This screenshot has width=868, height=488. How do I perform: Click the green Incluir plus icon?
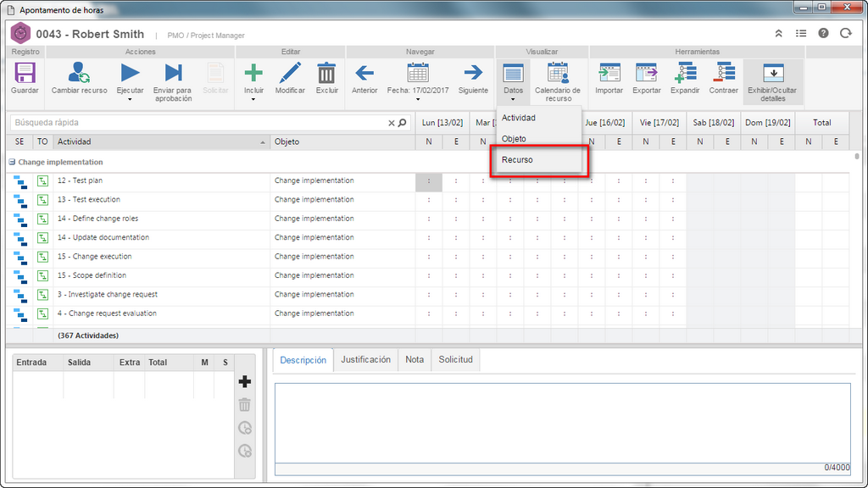pyautogui.click(x=253, y=73)
